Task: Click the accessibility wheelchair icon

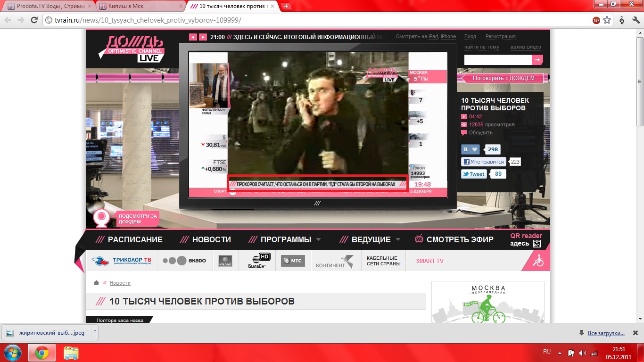Action: coord(538,261)
